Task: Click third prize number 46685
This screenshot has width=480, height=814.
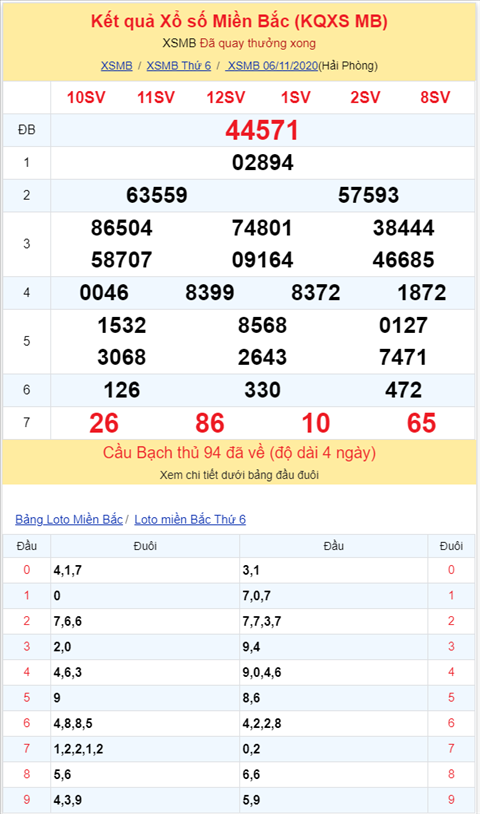Action: pyautogui.click(x=403, y=260)
